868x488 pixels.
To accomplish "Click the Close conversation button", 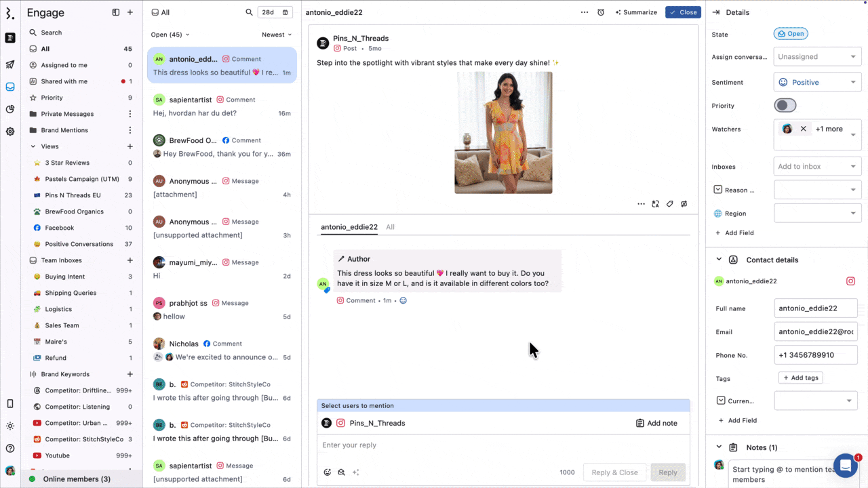I will (683, 12).
